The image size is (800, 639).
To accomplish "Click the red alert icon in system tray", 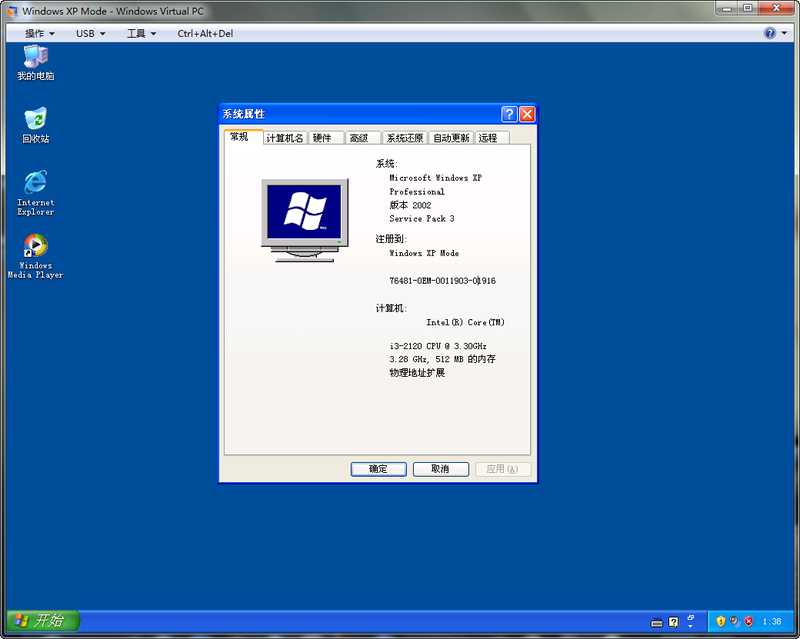I will (748, 621).
